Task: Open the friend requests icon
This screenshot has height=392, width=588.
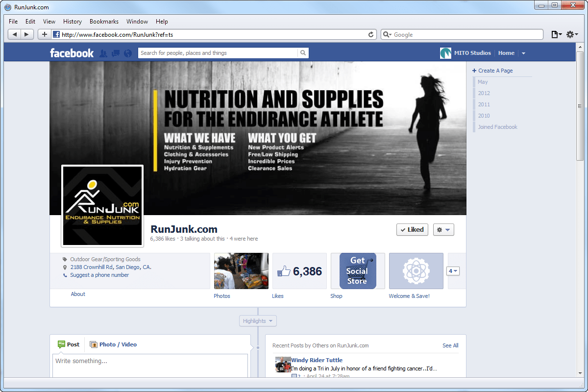Action: 103,53
